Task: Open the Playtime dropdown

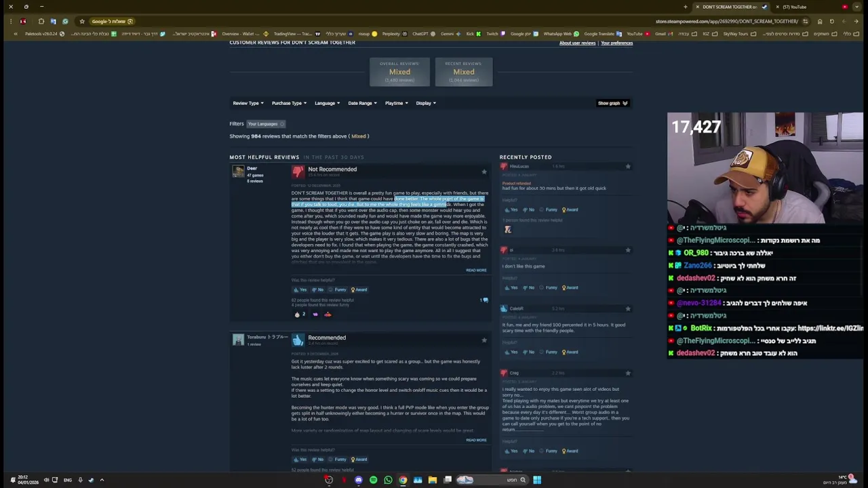Action: 396,103
